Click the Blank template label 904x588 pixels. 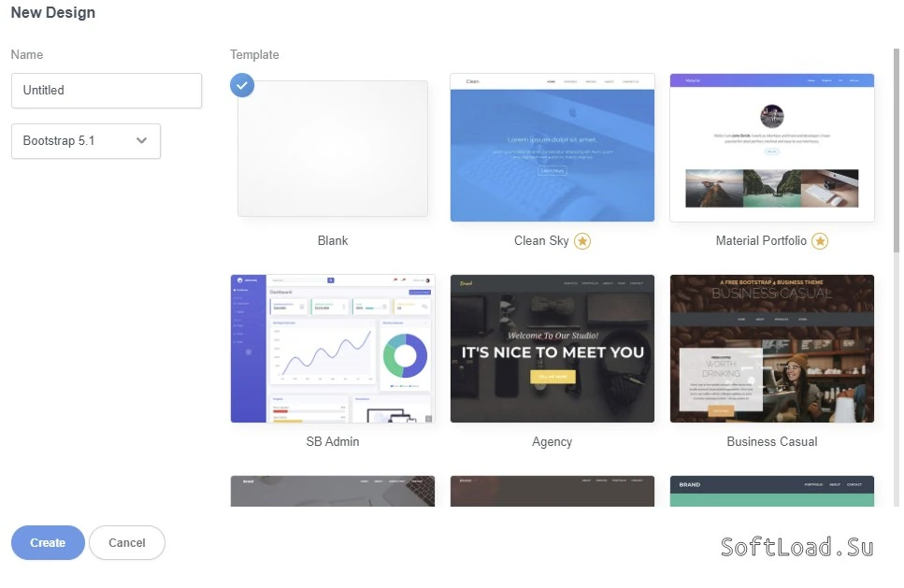[333, 240]
